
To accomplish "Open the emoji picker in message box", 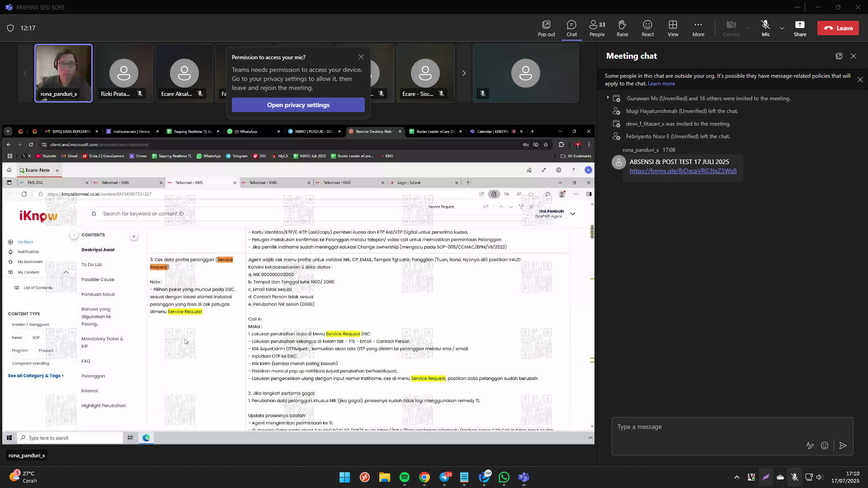I will (825, 446).
